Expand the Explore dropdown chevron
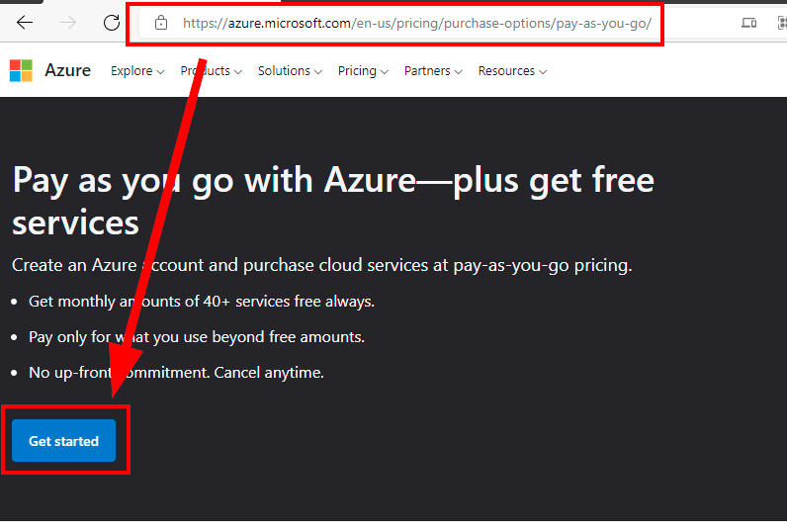The width and height of the screenshot is (787, 532). coord(160,72)
